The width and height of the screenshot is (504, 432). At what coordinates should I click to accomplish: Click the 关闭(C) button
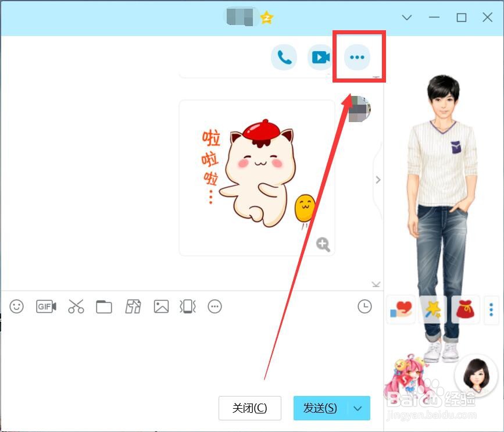pyautogui.click(x=250, y=408)
